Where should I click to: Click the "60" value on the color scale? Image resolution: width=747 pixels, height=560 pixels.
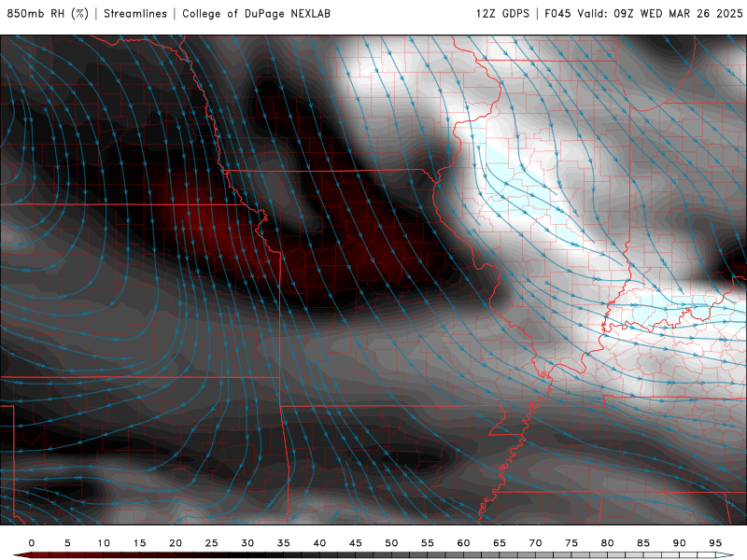coord(463,543)
